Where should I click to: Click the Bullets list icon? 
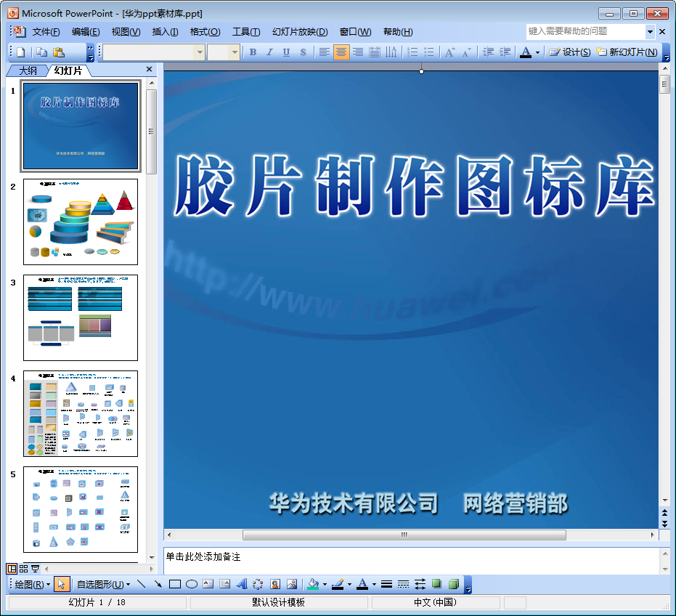tap(428, 52)
